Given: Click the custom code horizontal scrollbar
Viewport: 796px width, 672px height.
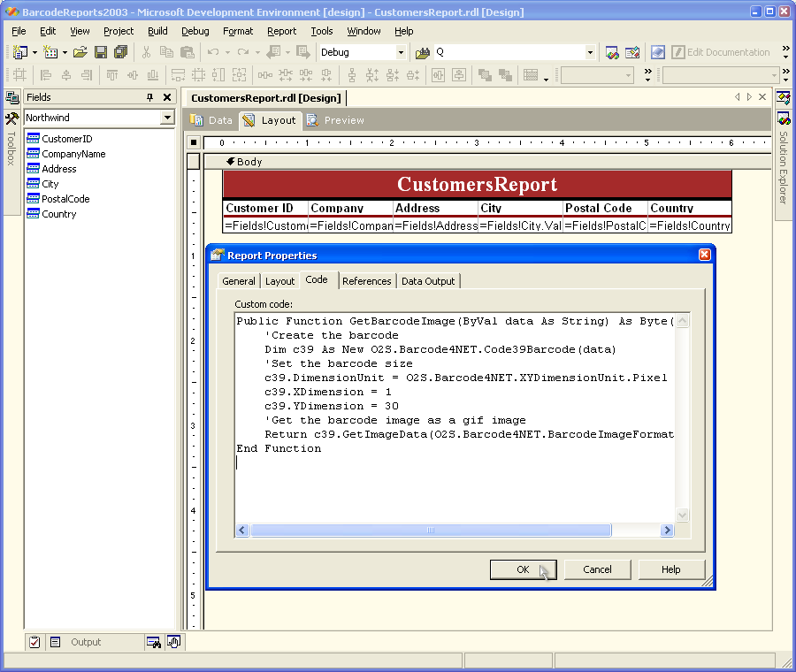Looking at the screenshot, I should pyautogui.click(x=431, y=531).
